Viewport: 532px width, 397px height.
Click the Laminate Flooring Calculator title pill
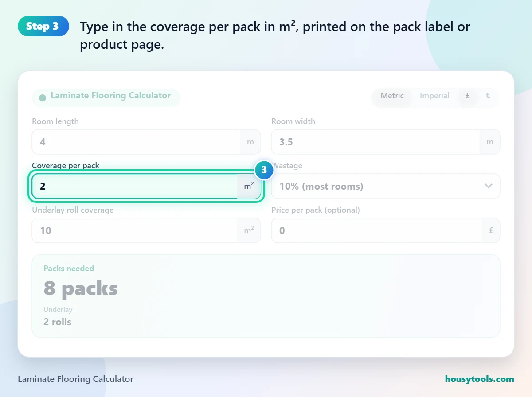click(106, 97)
